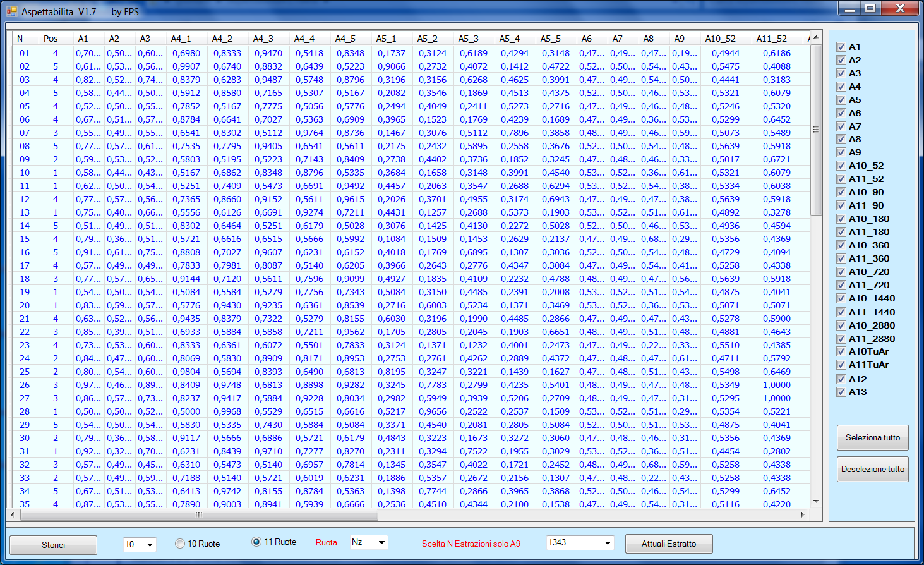Click row 22 A5_5 value 0,6651

pyautogui.click(x=556, y=332)
